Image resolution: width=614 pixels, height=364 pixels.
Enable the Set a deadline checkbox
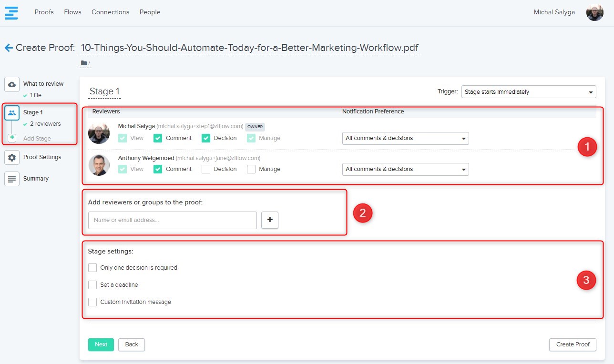click(92, 285)
